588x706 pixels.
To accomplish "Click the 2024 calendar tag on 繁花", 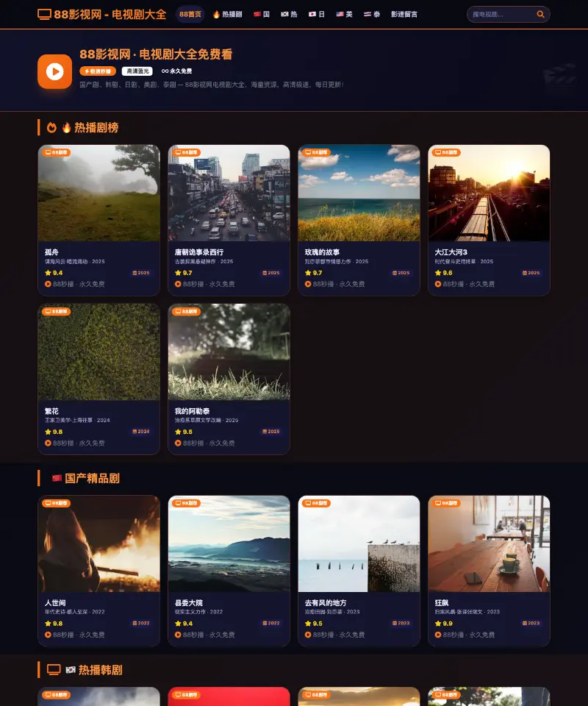I will (x=141, y=432).
